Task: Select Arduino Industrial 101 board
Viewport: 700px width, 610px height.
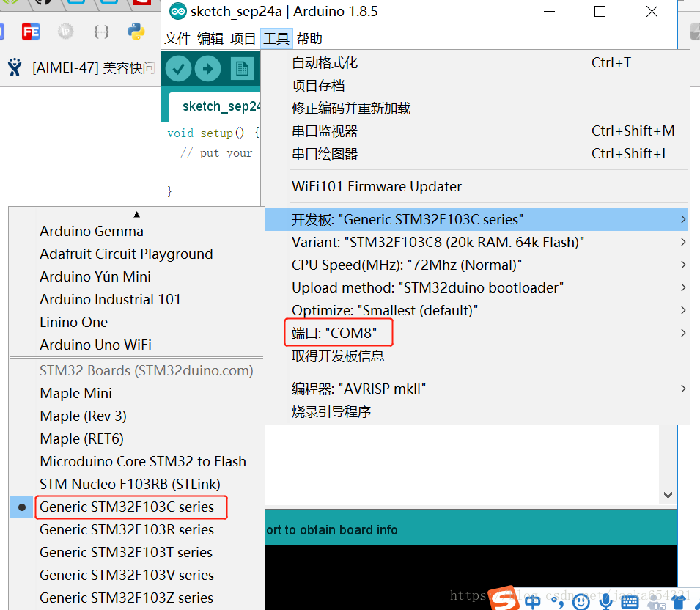Action: [x=136, y=300]
